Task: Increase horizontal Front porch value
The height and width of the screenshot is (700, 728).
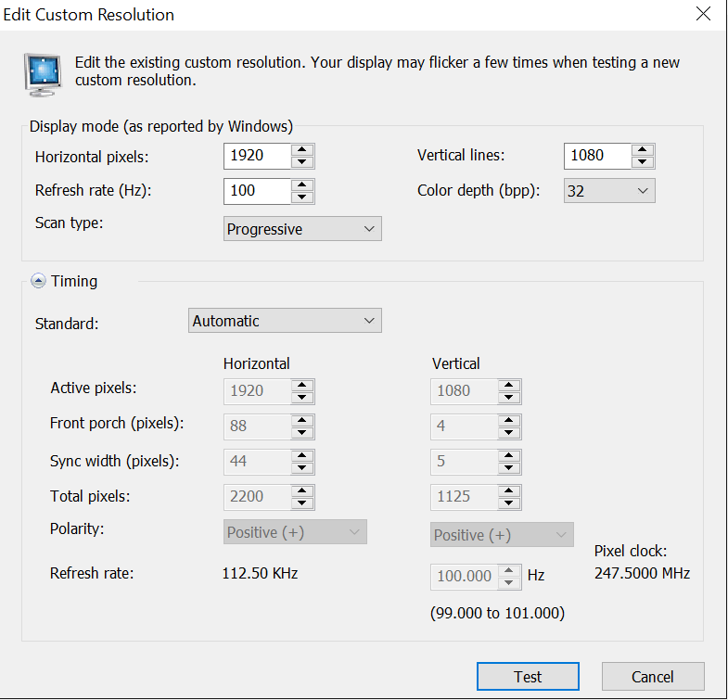Action: (302, 419)
